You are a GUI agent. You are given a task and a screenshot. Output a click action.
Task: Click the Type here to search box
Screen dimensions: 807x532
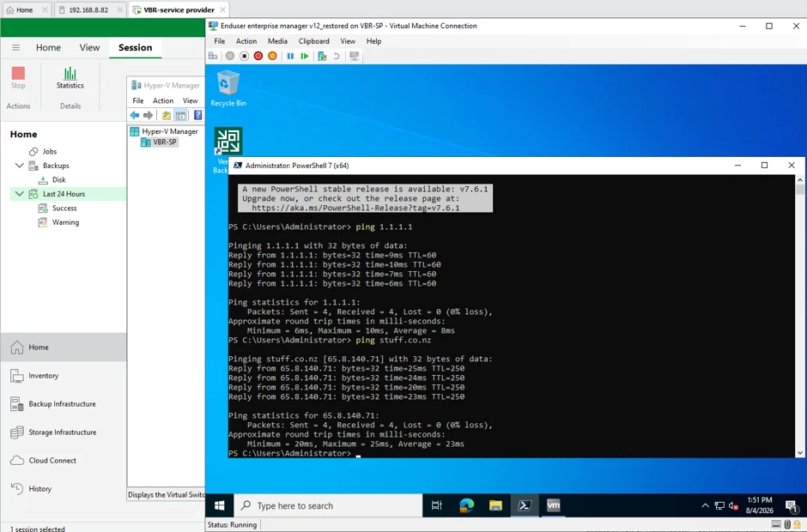click(x=328, y=505)
